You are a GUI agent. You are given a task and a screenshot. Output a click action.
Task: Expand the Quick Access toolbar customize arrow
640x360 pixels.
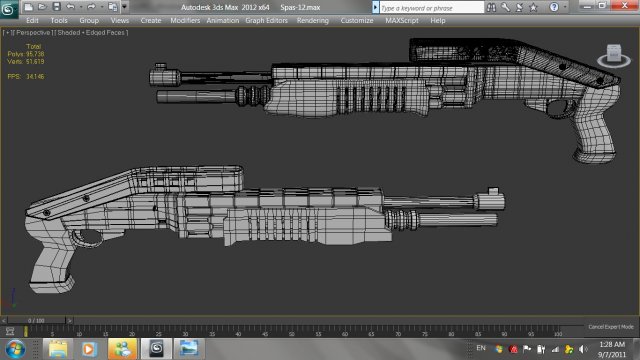tap(124, 7)
